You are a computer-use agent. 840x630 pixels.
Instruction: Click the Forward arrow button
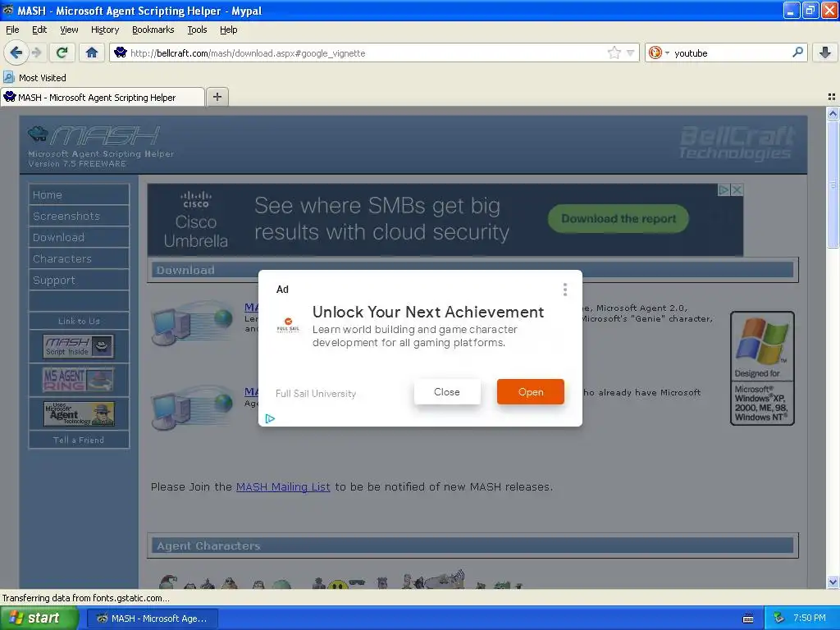[x=36, y=52]
